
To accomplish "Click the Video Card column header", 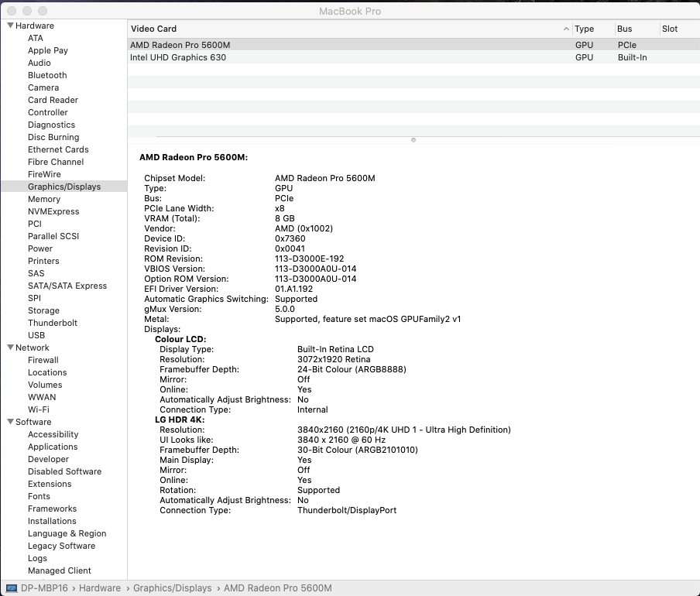I will tap(153, 29).
